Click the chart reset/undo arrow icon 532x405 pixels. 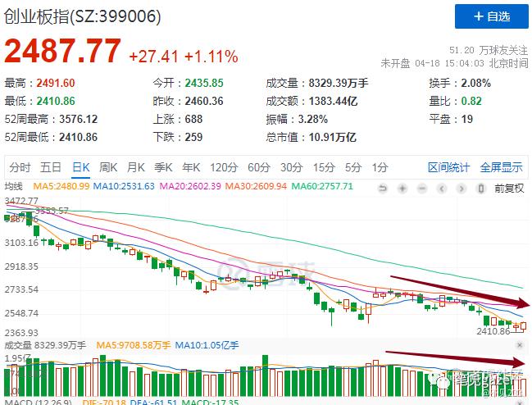click(x=383, y=189)
